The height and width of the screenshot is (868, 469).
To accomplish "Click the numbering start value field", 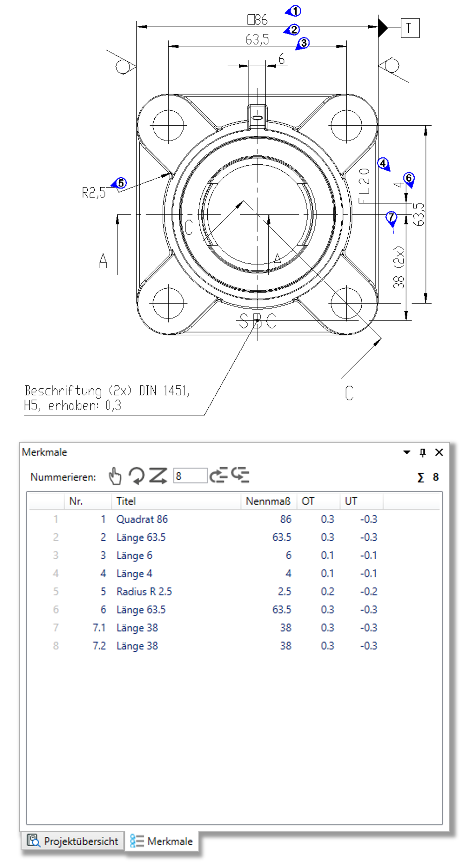I will (x=190, y=476).
